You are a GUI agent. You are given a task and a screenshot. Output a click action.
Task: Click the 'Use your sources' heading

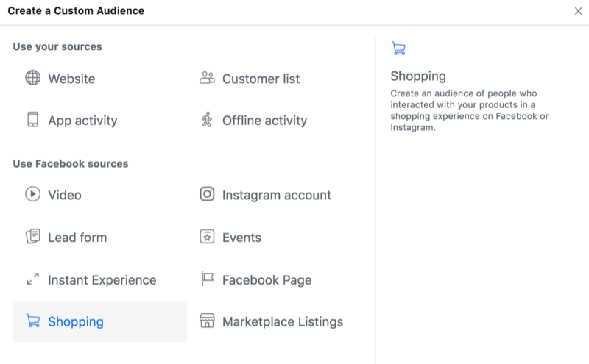(x=57, y=46)
